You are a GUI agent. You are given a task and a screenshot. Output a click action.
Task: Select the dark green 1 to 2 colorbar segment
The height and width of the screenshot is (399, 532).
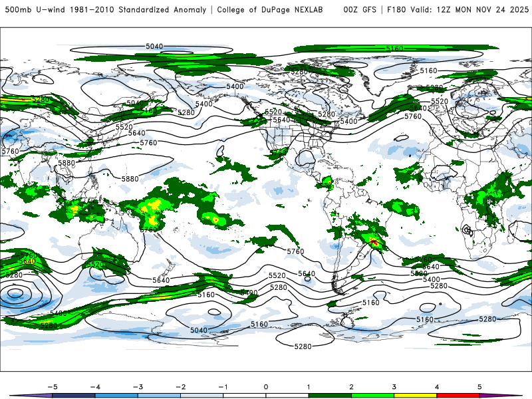pyautogui.click(x=330, y=396)
